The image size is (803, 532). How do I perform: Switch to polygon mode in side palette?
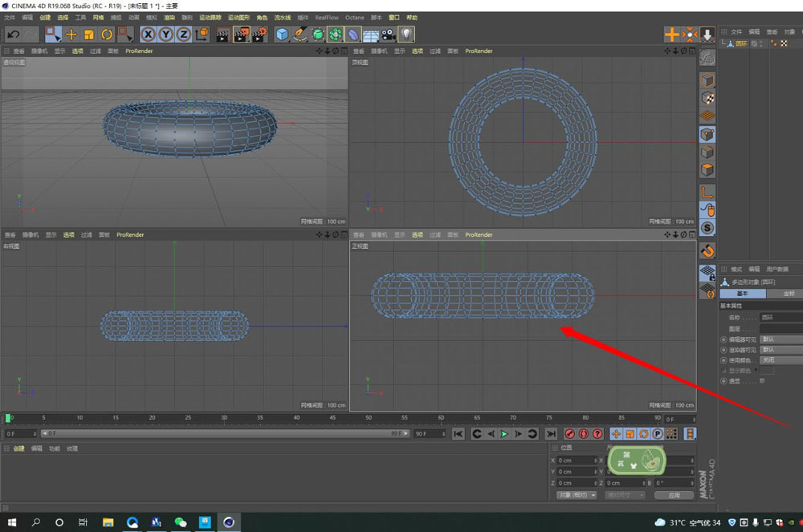click(707, 170)
